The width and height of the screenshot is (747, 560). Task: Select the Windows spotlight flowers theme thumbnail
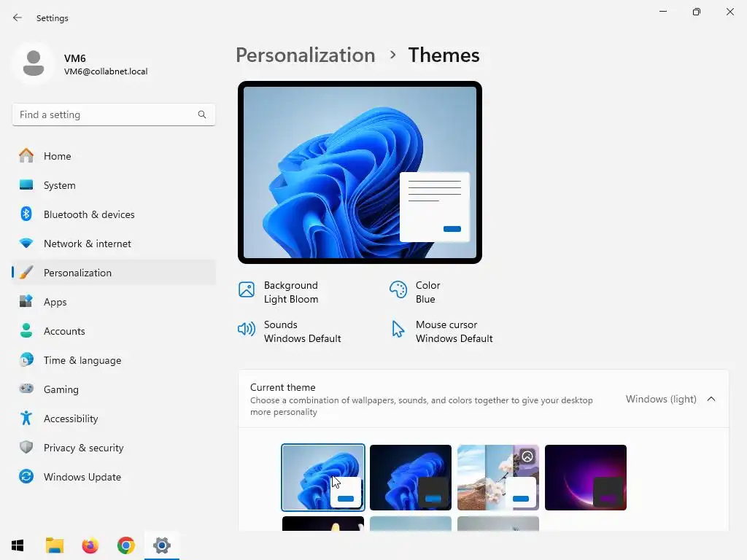498,478
